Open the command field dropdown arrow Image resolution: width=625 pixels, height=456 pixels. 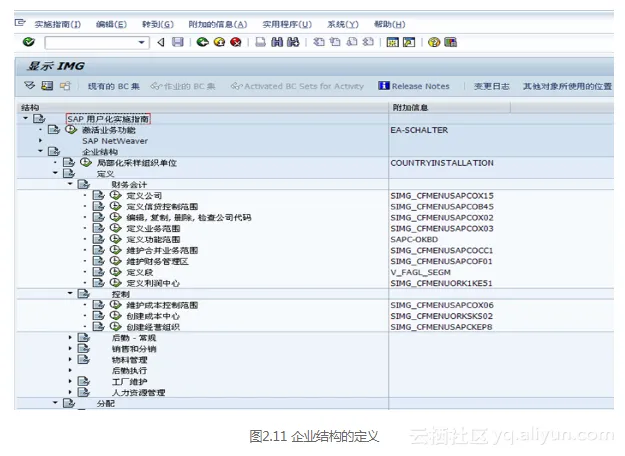[141, 42]
